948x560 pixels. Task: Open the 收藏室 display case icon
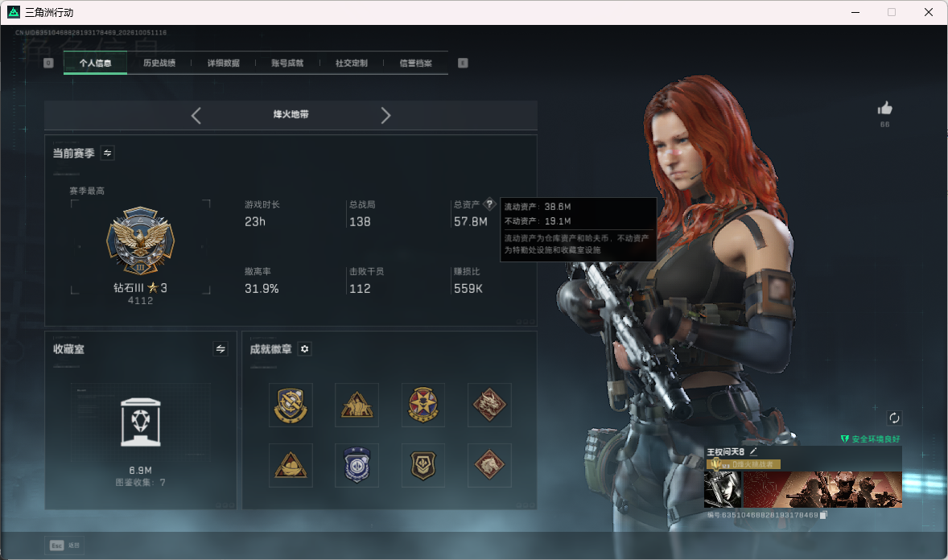140,422
